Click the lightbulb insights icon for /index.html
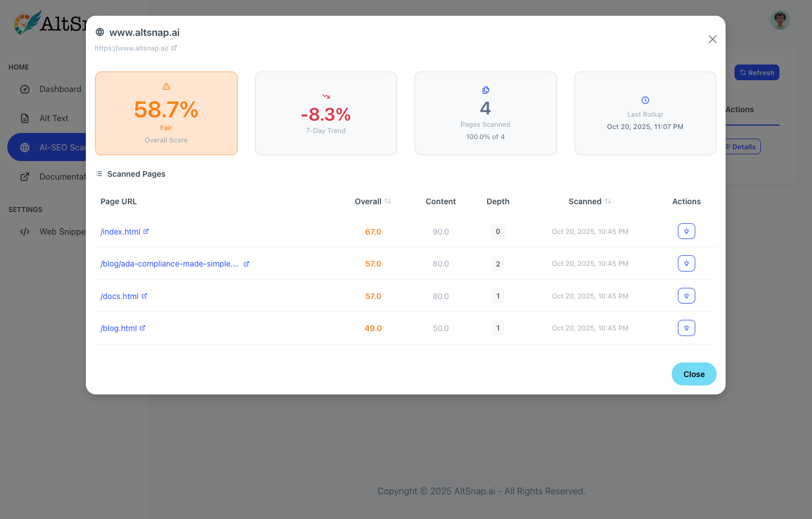This screenshot has width=812, height=519. (x=686, y=231)
